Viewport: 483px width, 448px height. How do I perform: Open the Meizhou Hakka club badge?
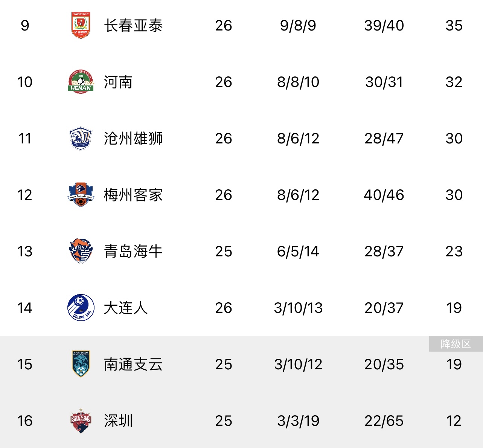(x=81, y=195)
